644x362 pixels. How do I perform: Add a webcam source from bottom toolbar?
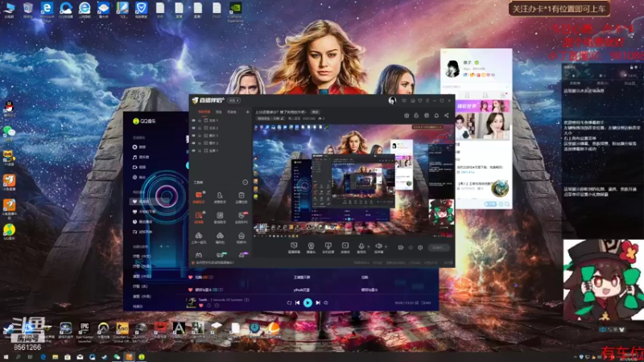click(x=311, y=247)
